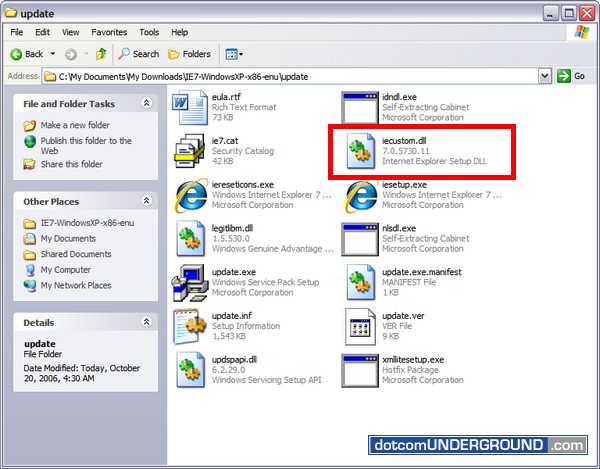Select the update.inf file name

pos(232,316)
